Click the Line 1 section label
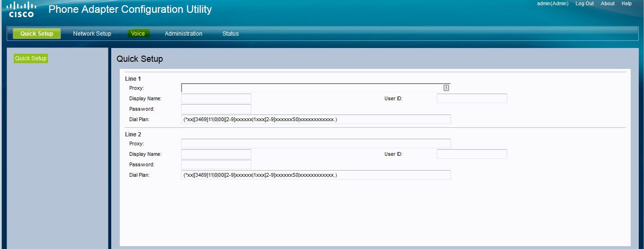 133,79
